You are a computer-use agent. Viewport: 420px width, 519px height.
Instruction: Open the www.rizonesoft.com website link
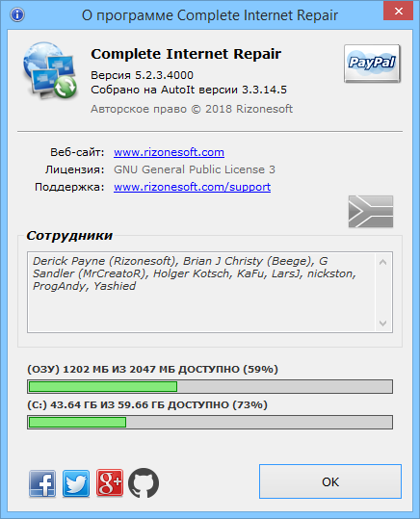[x=169, y=152]
